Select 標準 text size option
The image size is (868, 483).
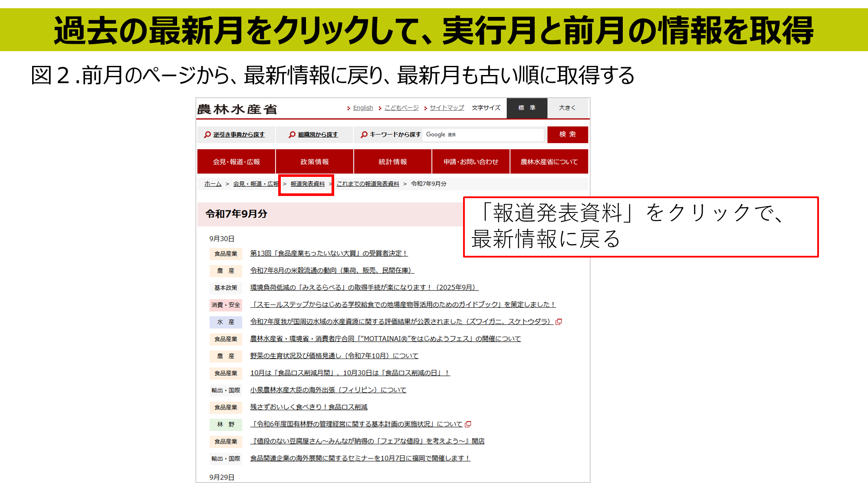526,108
